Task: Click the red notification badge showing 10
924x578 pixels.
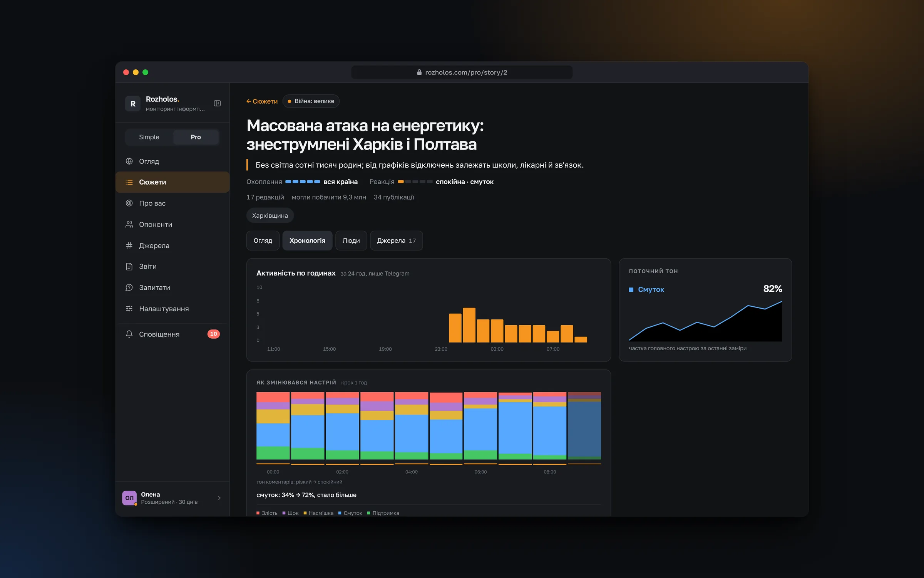Action: [214, 334]
